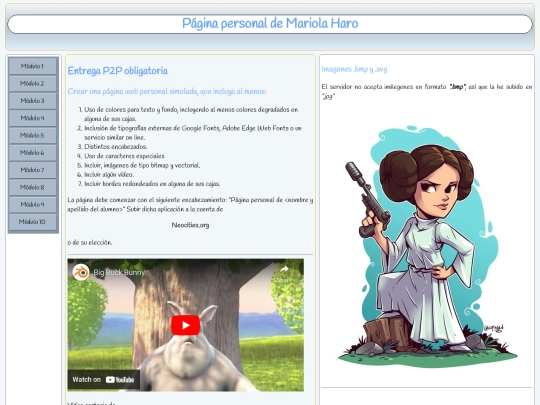Click list item about bitmap y vectorial images
The width and height of the screenshot is (540, 405).
(142, 165)
